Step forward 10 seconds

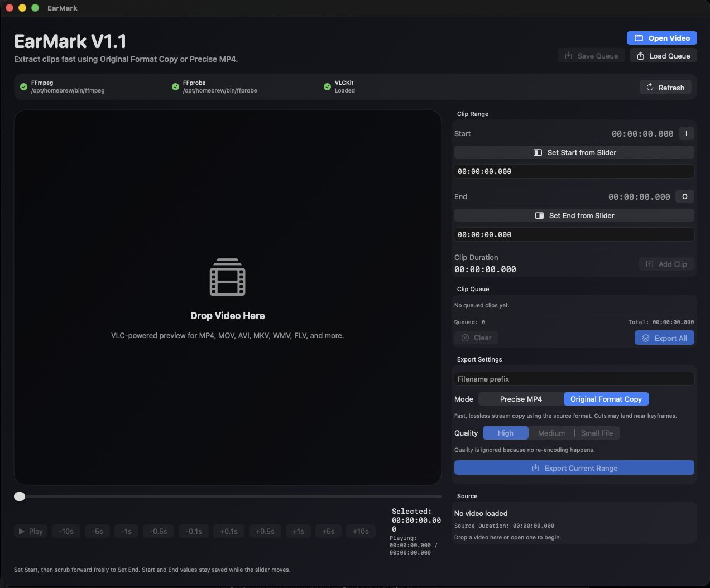click(x=361, y=531)
